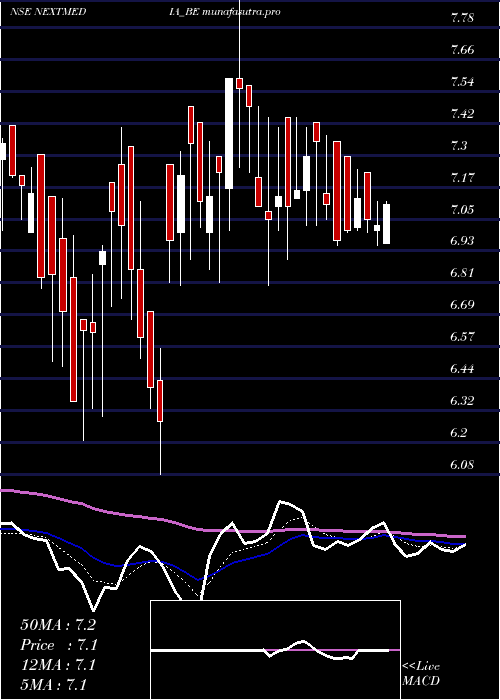
Task: Click the 6.2 price axis label
Action: (458, 433)
